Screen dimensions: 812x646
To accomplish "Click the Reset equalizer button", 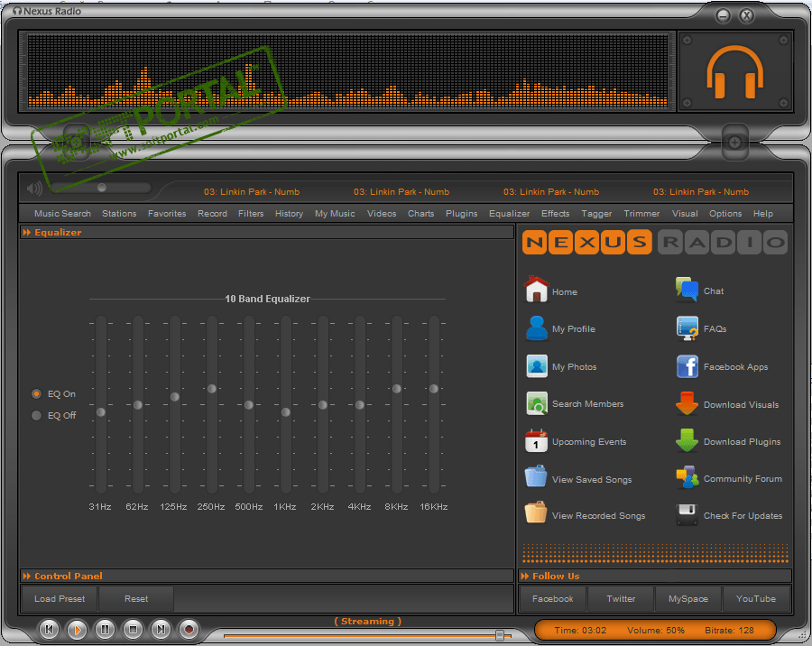I will coord(136,599).
